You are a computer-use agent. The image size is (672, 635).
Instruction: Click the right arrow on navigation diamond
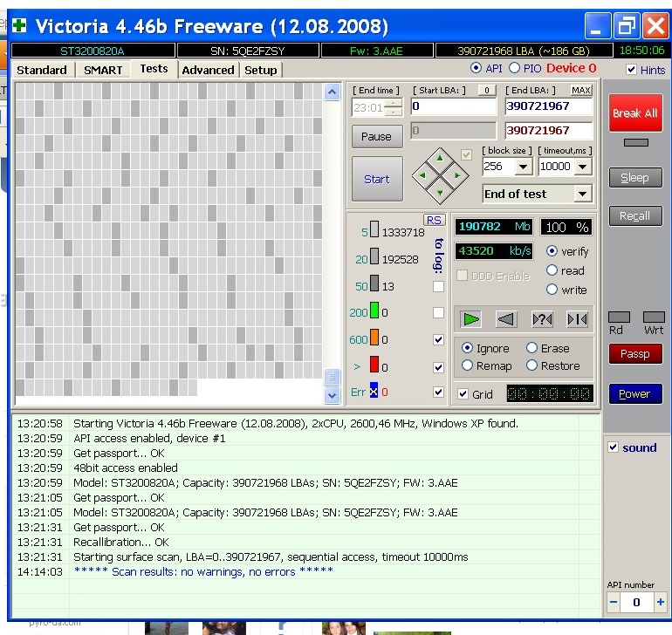coord(456,175)
